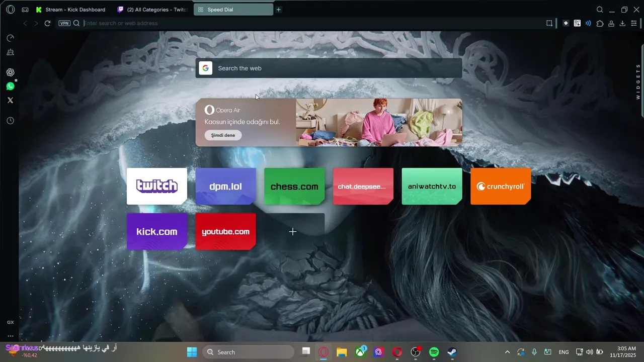
Task: Open the aniwatchtv.to speed dial tile
Action: tap(432, 186)
